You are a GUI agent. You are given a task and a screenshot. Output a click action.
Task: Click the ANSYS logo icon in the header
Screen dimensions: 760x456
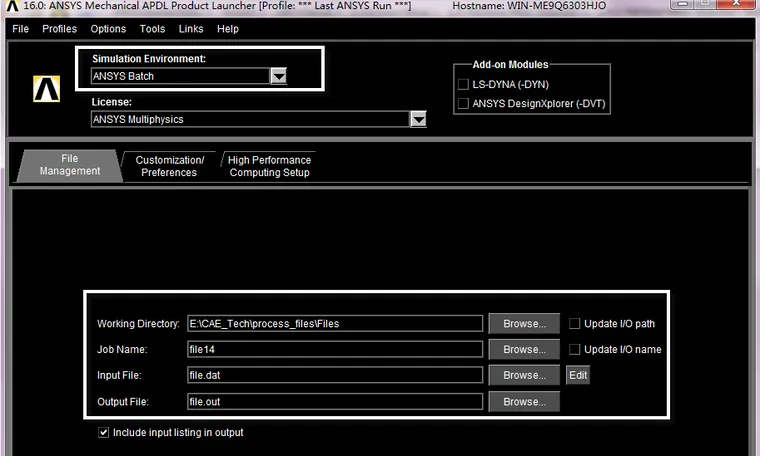[47, 89]
